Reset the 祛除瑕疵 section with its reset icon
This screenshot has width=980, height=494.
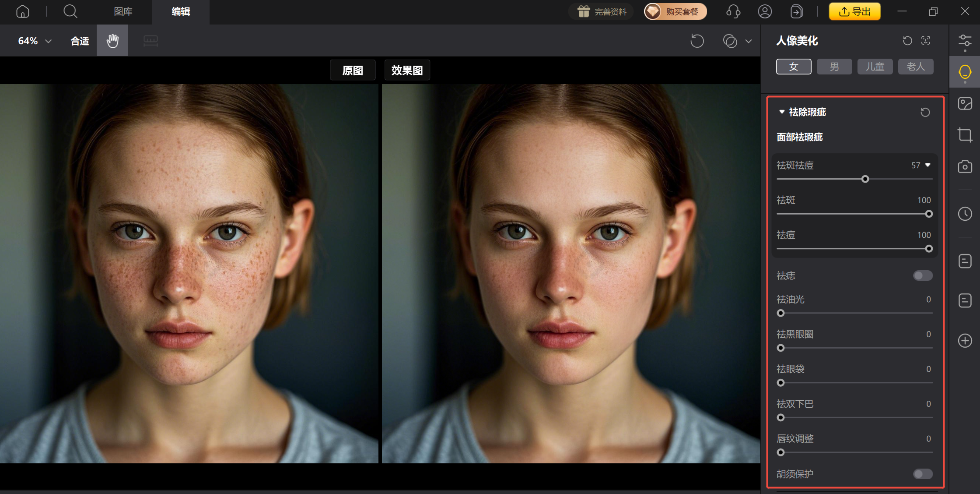coord(925,113)
